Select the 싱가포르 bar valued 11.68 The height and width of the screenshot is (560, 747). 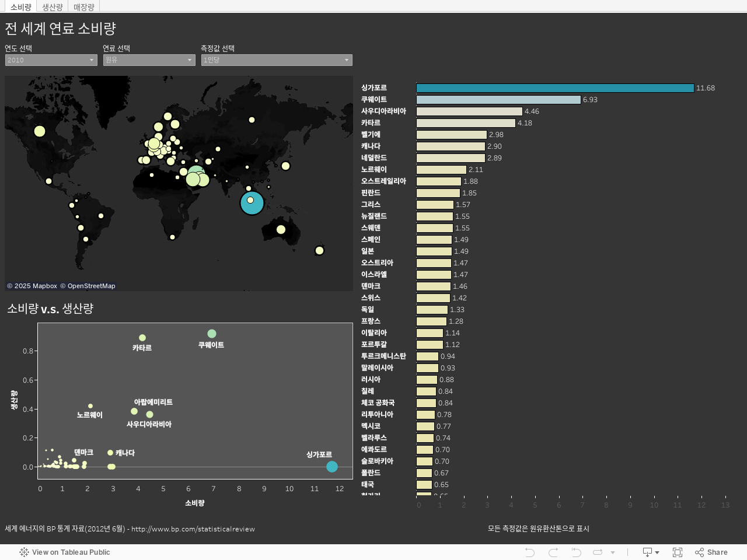click(x=555, y=88)
